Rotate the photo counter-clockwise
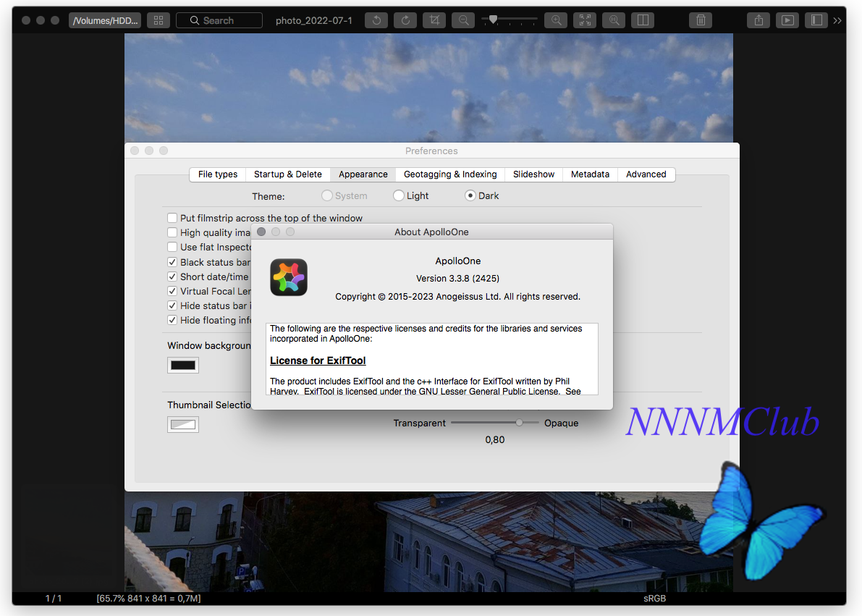 pos(376,20)
